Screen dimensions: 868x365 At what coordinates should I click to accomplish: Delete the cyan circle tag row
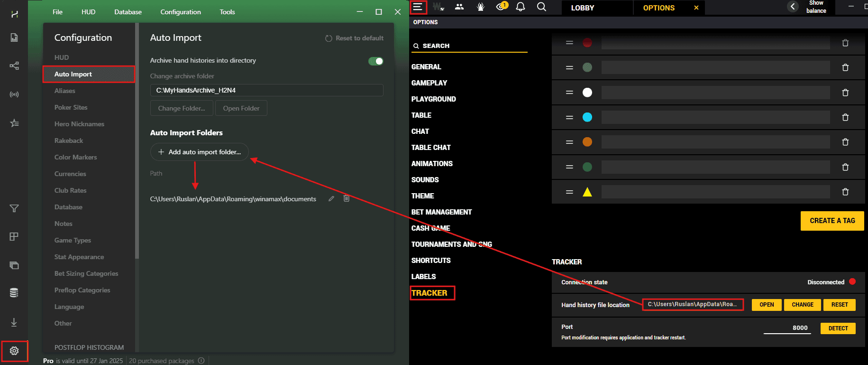845,117
